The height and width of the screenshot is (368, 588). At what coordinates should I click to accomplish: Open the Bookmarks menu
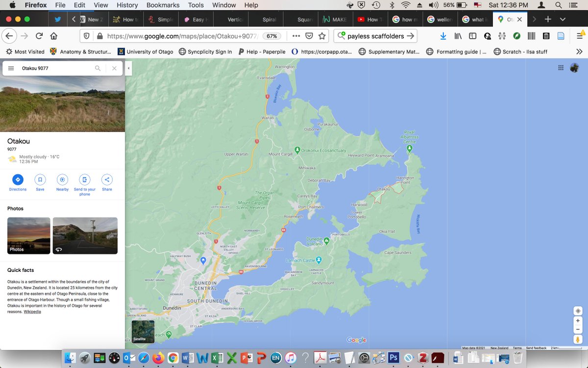tap(163, 5)
